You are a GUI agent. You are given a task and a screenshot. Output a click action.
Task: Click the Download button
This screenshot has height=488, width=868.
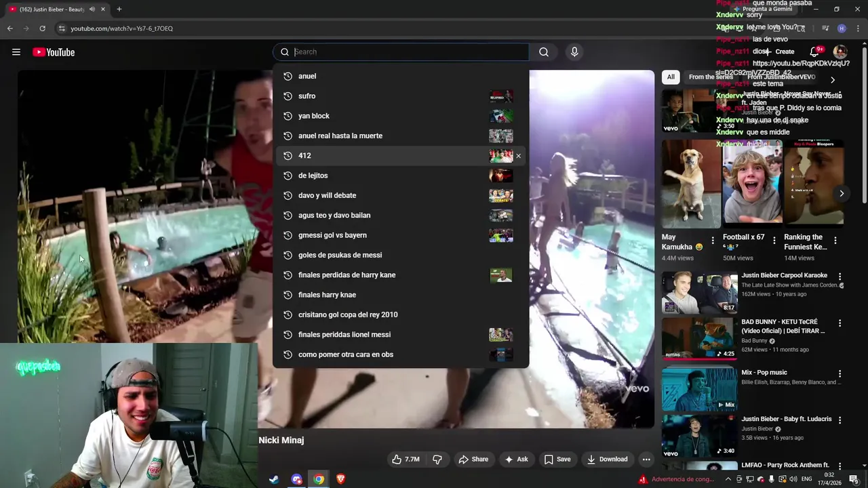[608, 460]
